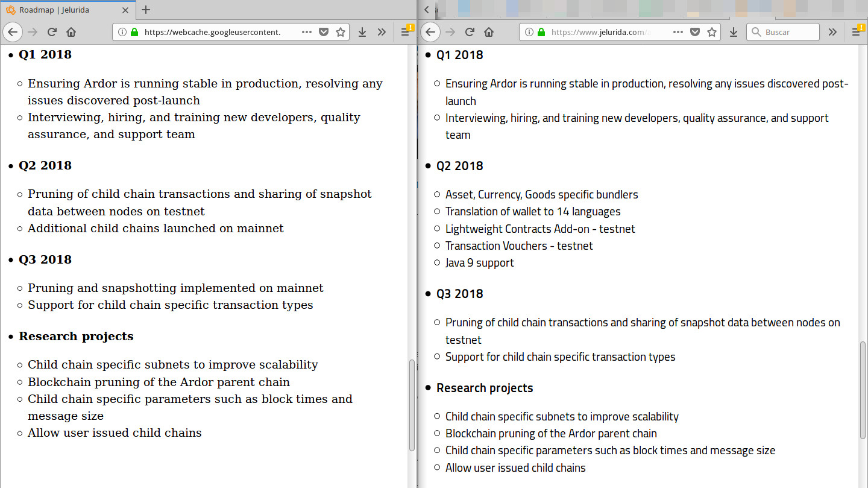
Task: Close the Roadmap | Jelurida tab
Action: click(x=125, y=10)
